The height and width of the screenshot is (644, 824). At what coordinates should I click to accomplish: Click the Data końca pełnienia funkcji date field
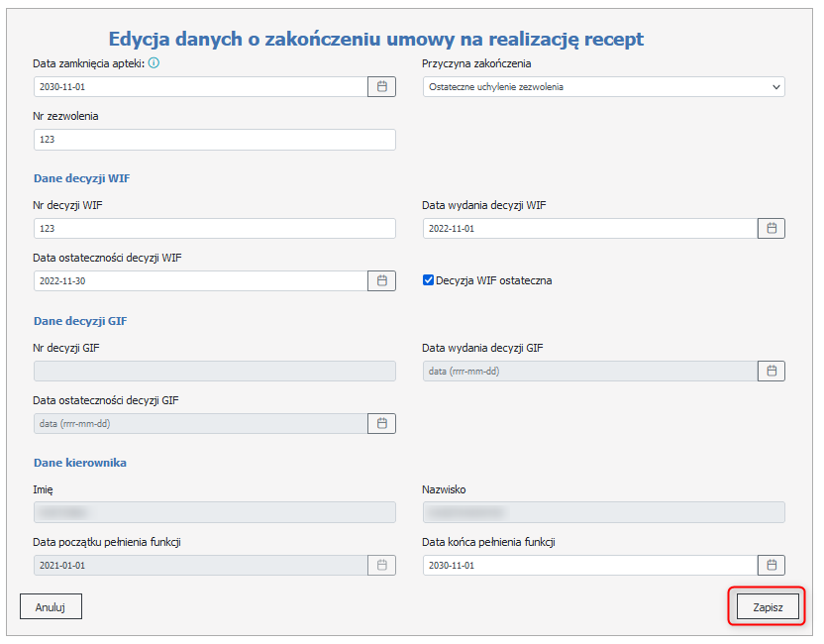pyautogui.click(x=589, y=566)
